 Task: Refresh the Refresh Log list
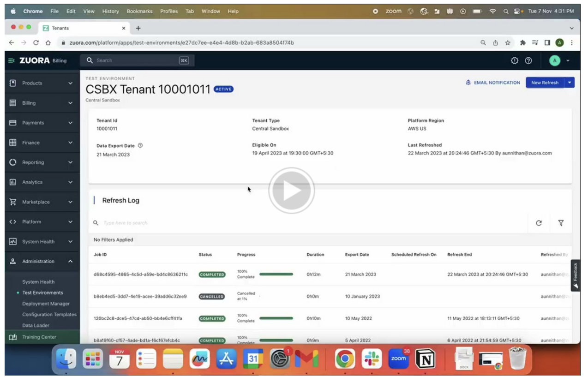click(539, 223)
